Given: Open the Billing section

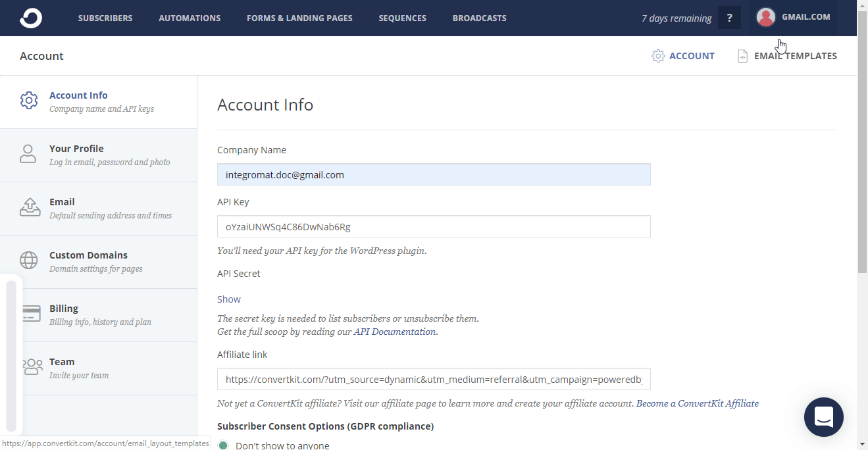Looking at the screenshot, I should tap(99, 315).
